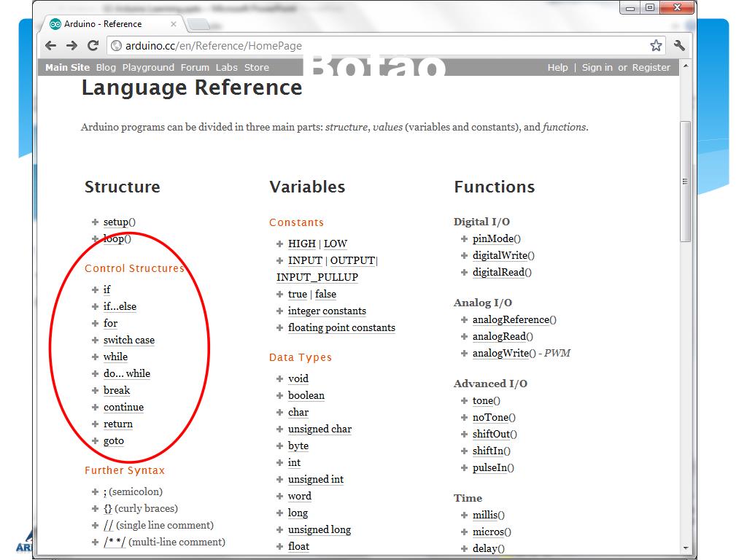The width and height of the screenshot is (747, 560).
Task: Click the vertical scrollbar thumb
Action: pyautogui.click(x=686, y=182)
